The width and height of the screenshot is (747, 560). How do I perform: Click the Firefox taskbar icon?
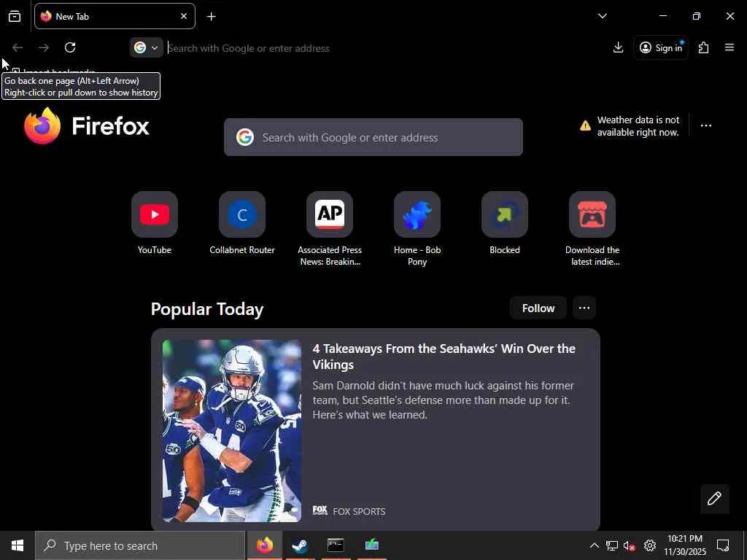[x=265, y=545]
